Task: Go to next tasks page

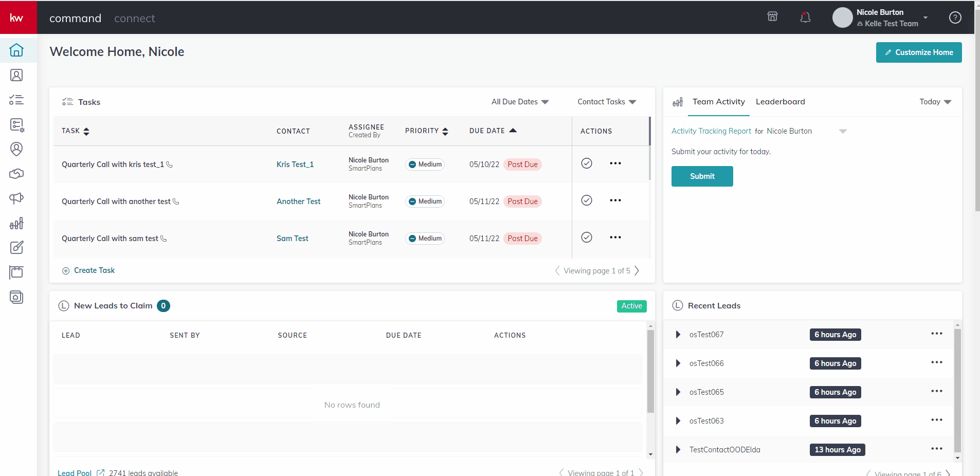Action: click(x=637, y=270)
